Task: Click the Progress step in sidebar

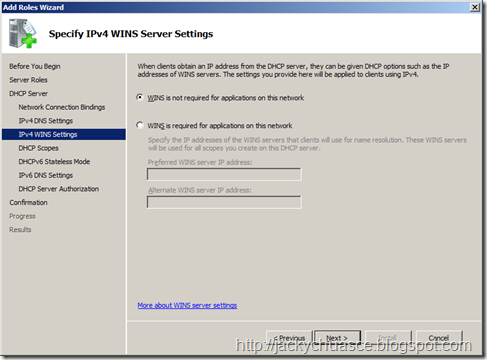Action: [22, 216]
